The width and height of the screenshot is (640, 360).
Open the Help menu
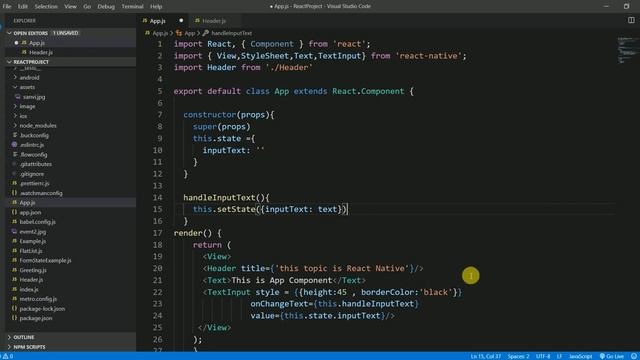[x=156, y=7]
